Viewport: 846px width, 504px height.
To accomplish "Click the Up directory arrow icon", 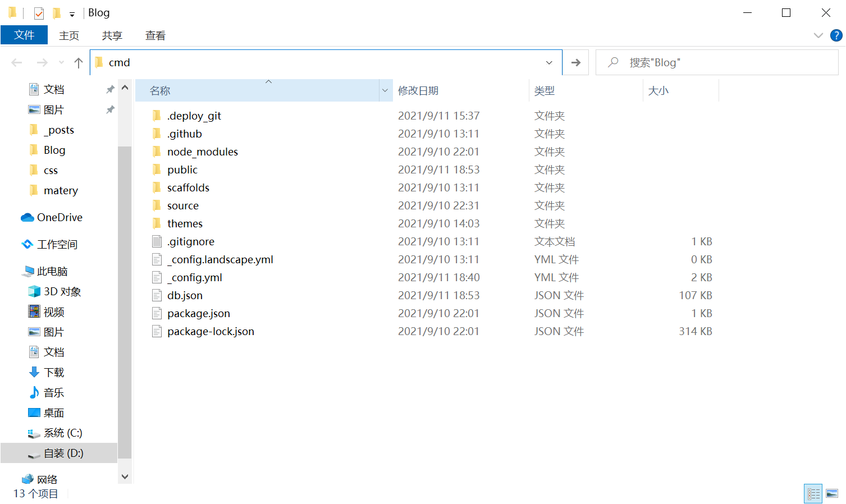I will point(79,63).
